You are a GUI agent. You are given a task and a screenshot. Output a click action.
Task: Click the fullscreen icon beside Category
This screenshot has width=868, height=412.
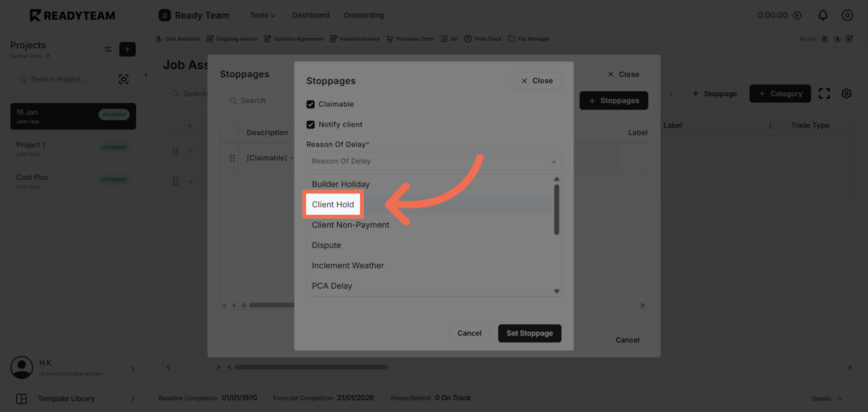coord(825,93)
